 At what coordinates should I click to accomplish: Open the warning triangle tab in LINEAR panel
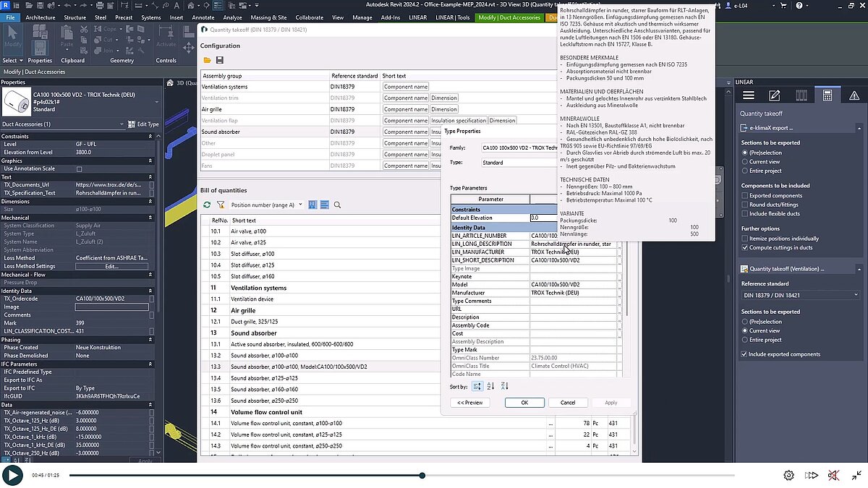coord(854,95)
